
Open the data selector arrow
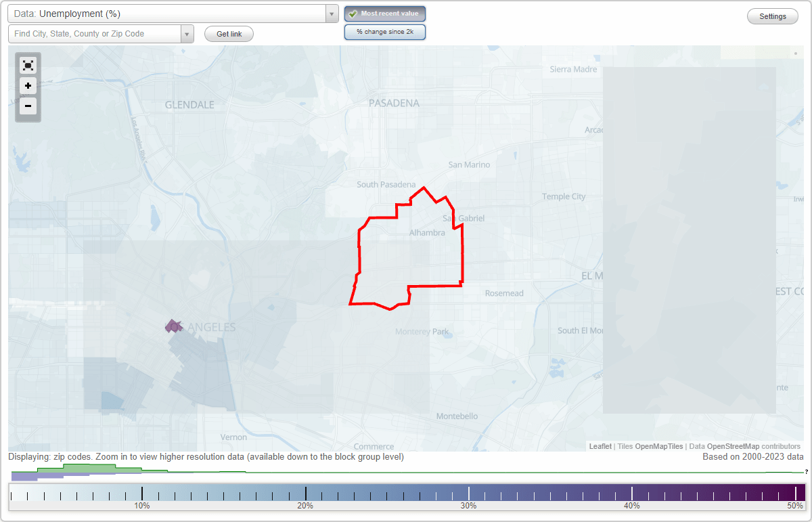coord(330,13)
